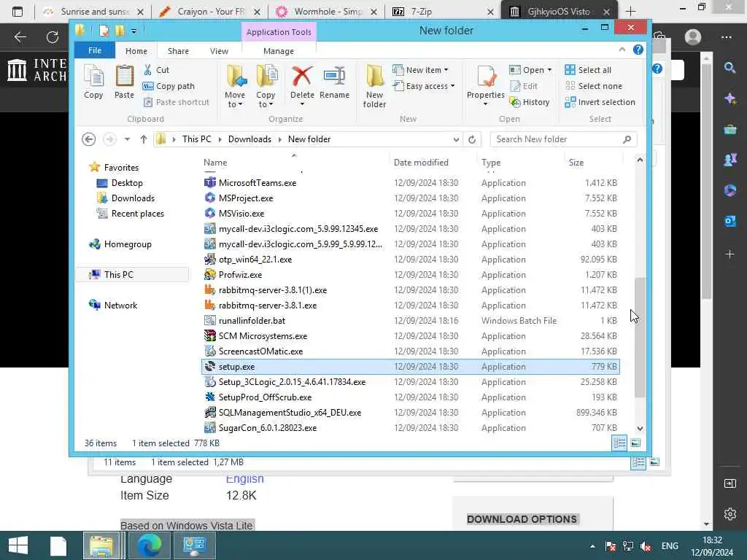The height and width of the screenshot is (560, 747).
Task: Click Downloads in the address breadcrumb
Action: click(x=249, y=139)
